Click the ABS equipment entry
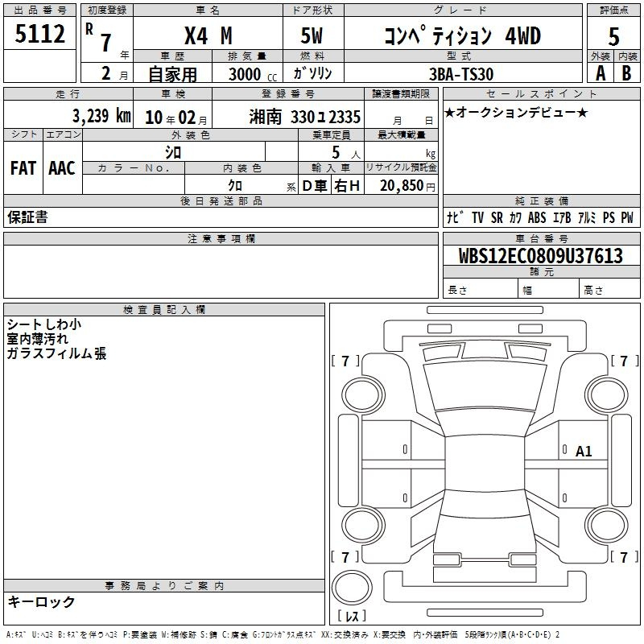 point(537,217)
